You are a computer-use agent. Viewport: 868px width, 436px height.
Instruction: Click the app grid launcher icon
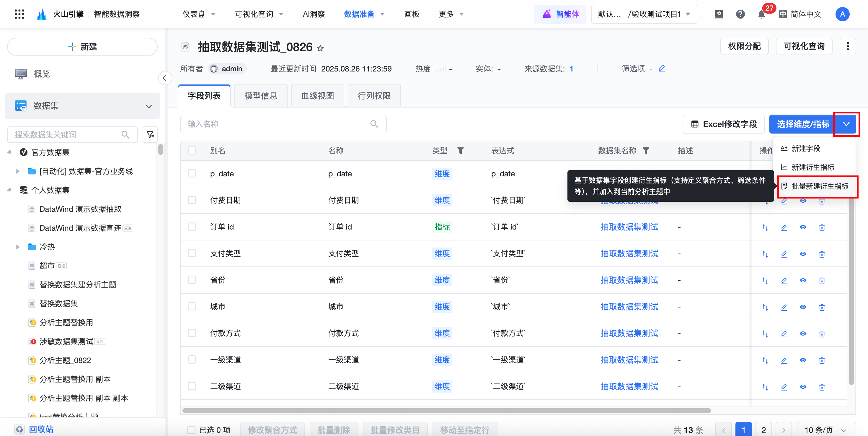tap(19, 14)
